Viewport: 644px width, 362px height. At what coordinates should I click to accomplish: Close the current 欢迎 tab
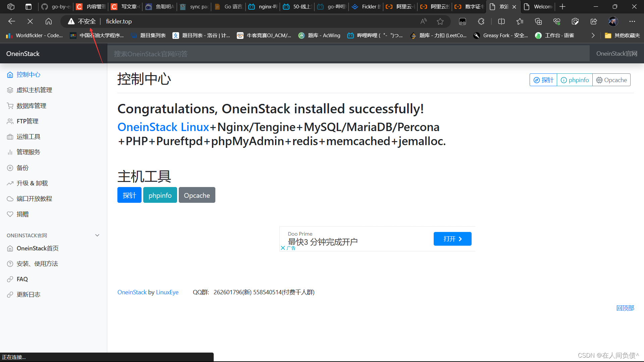[x=514, y=7]
